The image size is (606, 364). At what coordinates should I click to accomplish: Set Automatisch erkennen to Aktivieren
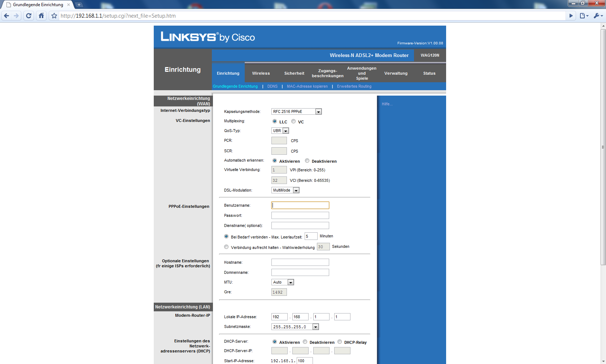(275, 161)
